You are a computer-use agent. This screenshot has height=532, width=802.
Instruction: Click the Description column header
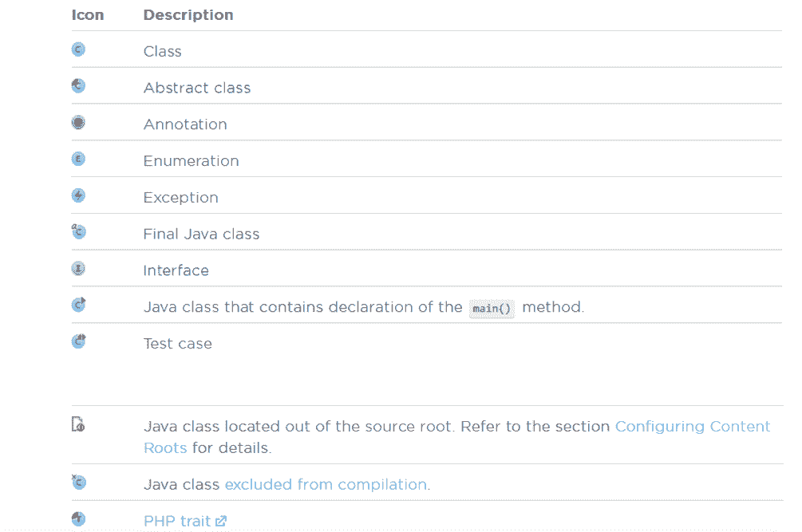188,15
